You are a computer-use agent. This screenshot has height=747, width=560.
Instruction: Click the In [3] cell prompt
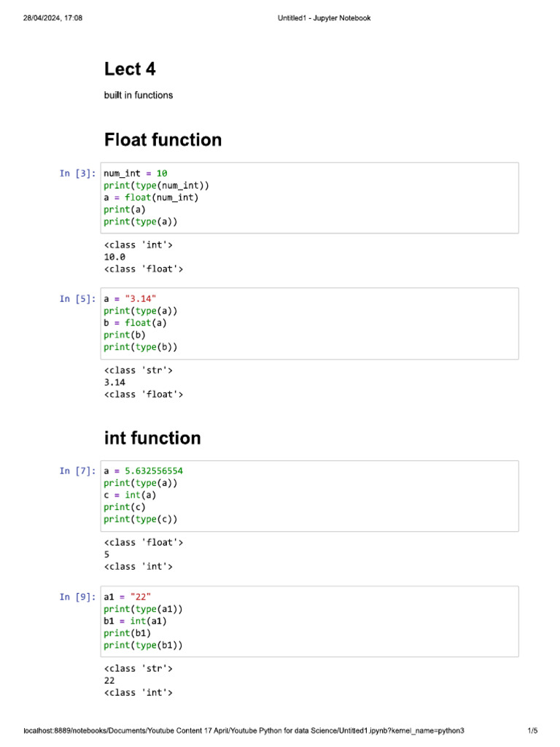77,173
